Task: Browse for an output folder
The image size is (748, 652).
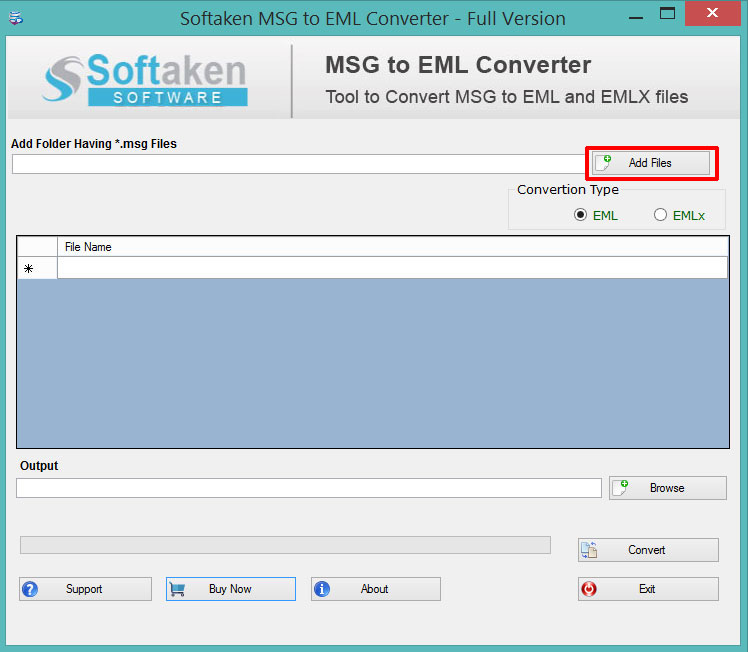Action: (667, 488)
